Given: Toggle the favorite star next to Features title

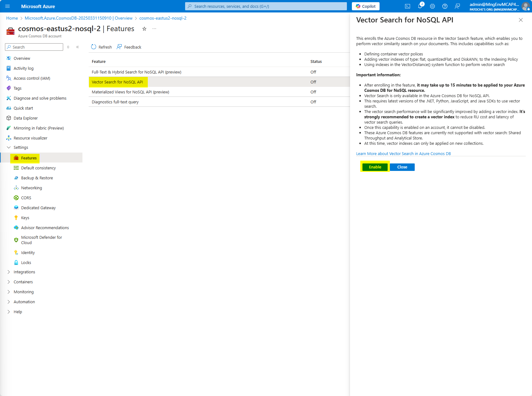Looking at the screenshot, I should (144, 29).
